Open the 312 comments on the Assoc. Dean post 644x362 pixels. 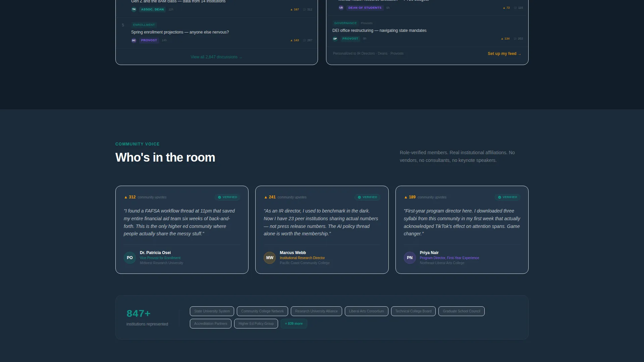(x=308, y=9)
